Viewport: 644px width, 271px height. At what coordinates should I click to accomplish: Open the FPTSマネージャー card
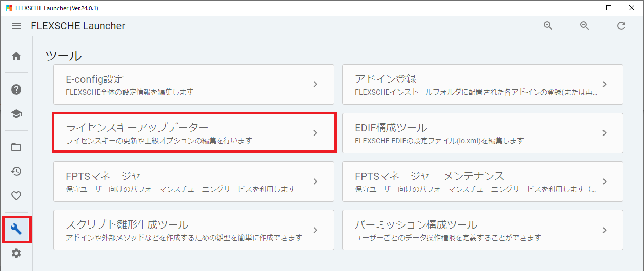click(193, 182)
